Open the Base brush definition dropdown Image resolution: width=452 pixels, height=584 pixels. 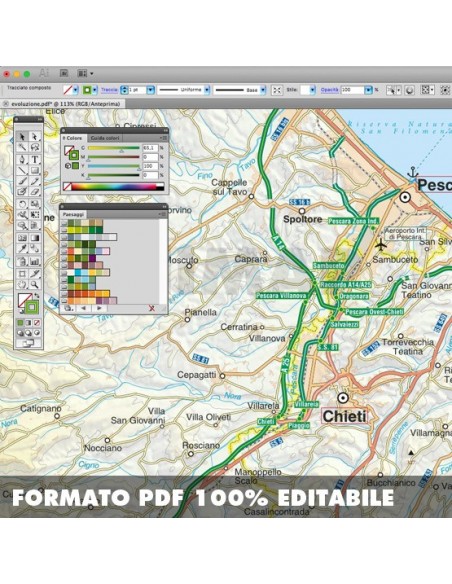pos(263,90)
